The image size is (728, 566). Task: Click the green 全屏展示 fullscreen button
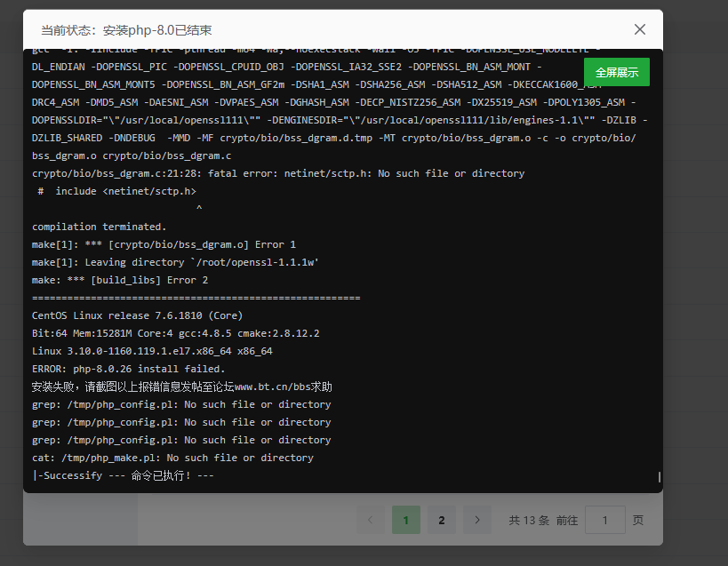tap(617, 72)
